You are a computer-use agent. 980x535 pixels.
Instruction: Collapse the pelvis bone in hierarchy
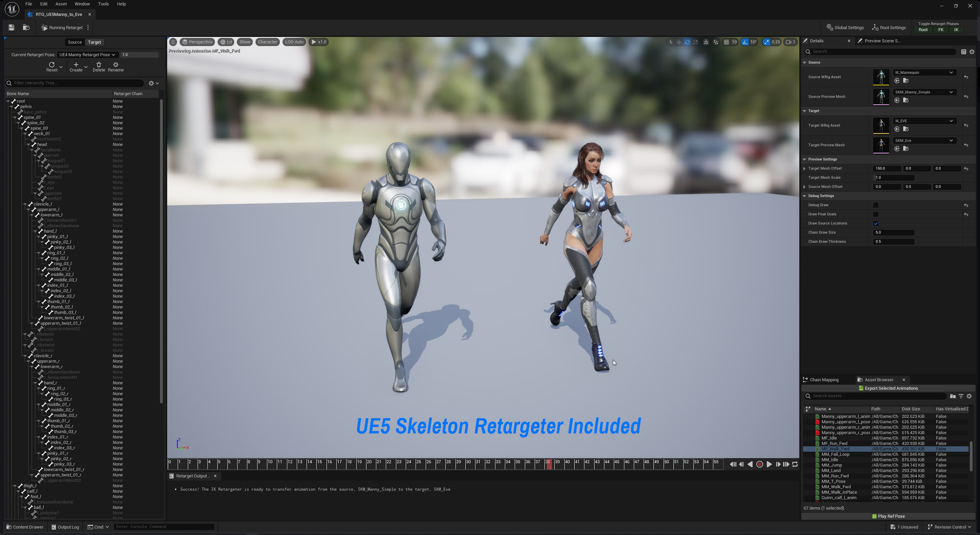click(x=12, y=107)
